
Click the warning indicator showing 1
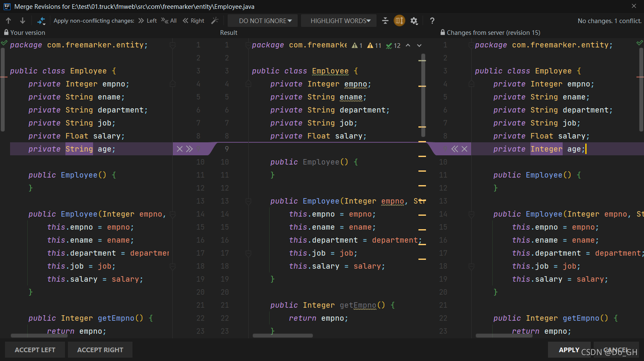tap(357, 45)
